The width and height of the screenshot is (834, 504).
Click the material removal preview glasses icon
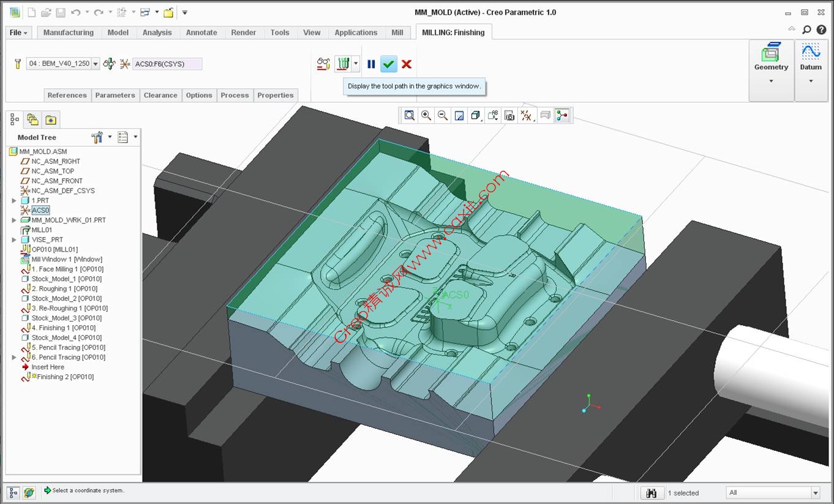(x=323, y=64)
